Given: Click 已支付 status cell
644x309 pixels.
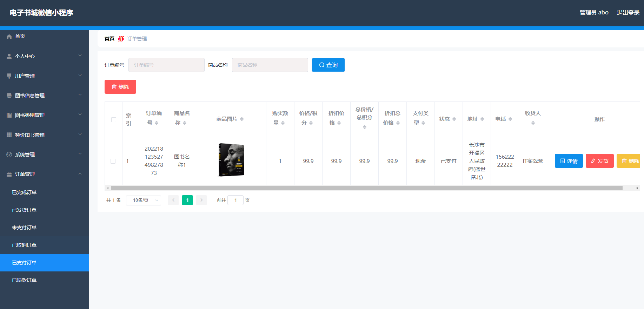Looking at the screenshot, I should (x=449, y=161).
